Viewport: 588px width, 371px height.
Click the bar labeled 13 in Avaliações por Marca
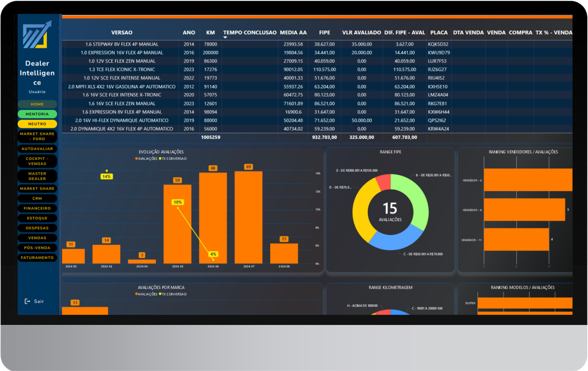click(x=85, y=311)
